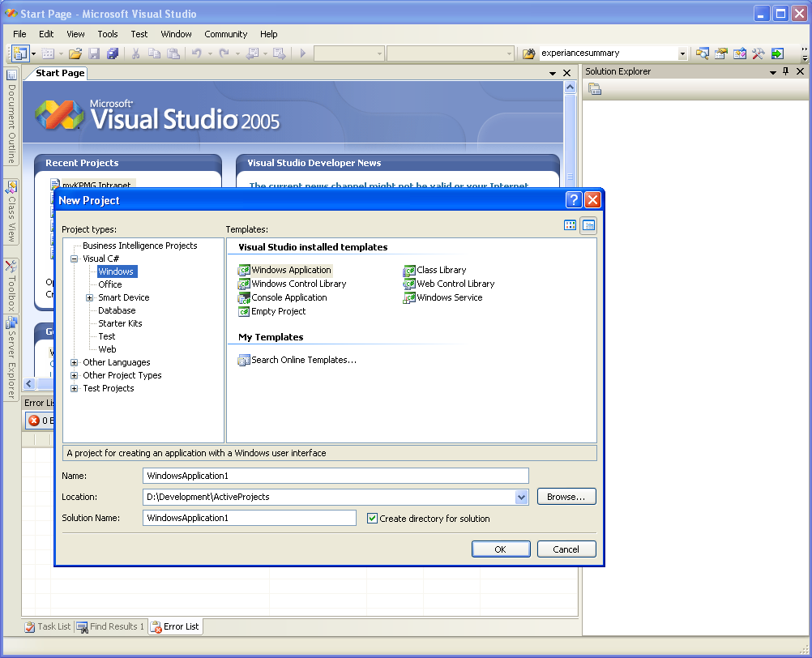Click the New Project toolbar icon
The image size is (812, 658).
[x=20, y=53]
